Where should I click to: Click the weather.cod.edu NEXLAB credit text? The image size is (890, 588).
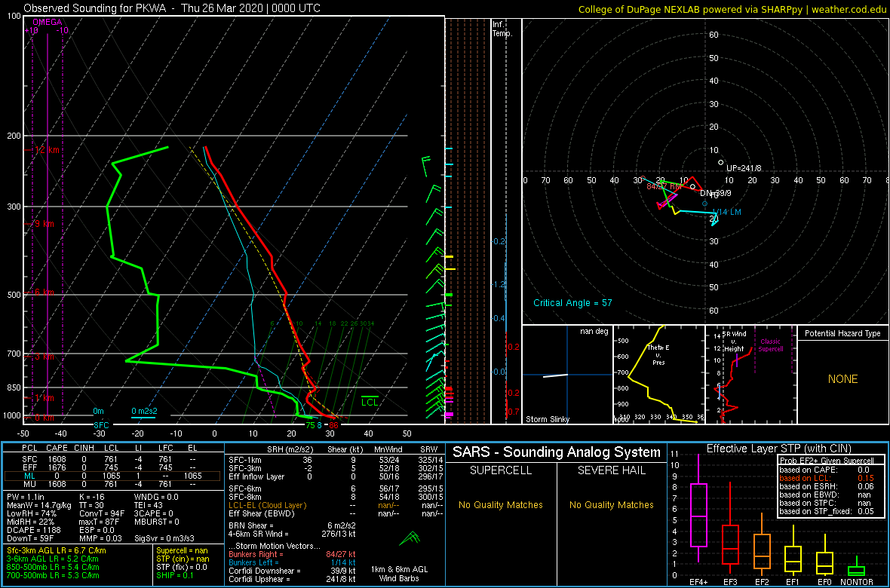coord(732,8)
